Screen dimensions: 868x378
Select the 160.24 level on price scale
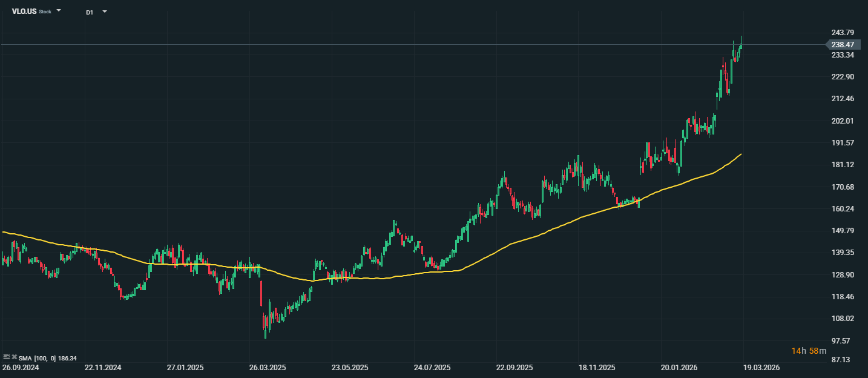point(843,209)
